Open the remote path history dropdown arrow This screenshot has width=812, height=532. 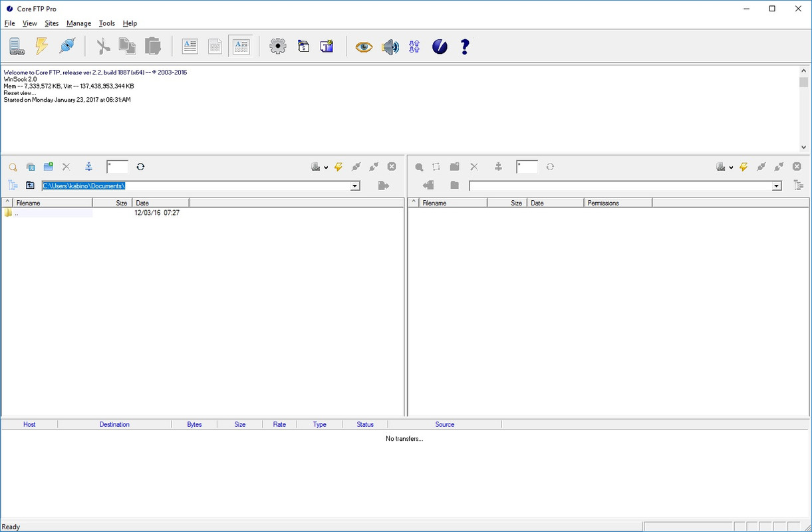click(777, 186)
